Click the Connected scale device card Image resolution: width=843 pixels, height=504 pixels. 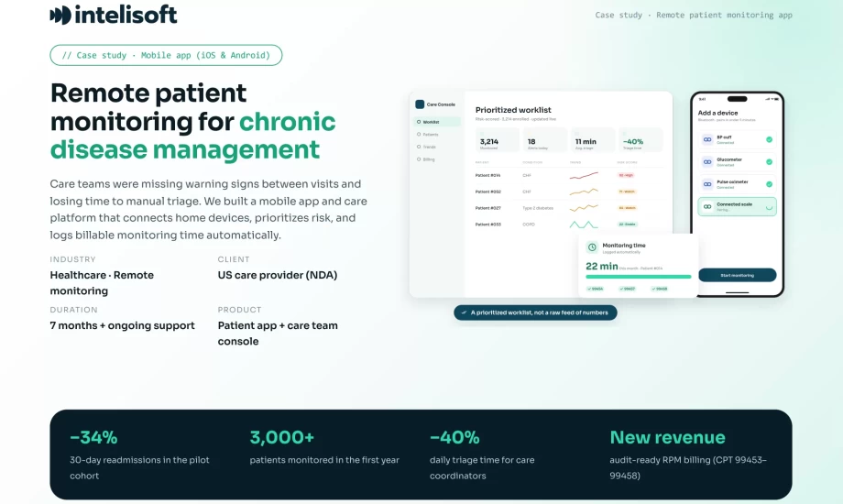[x=737, y=206]
